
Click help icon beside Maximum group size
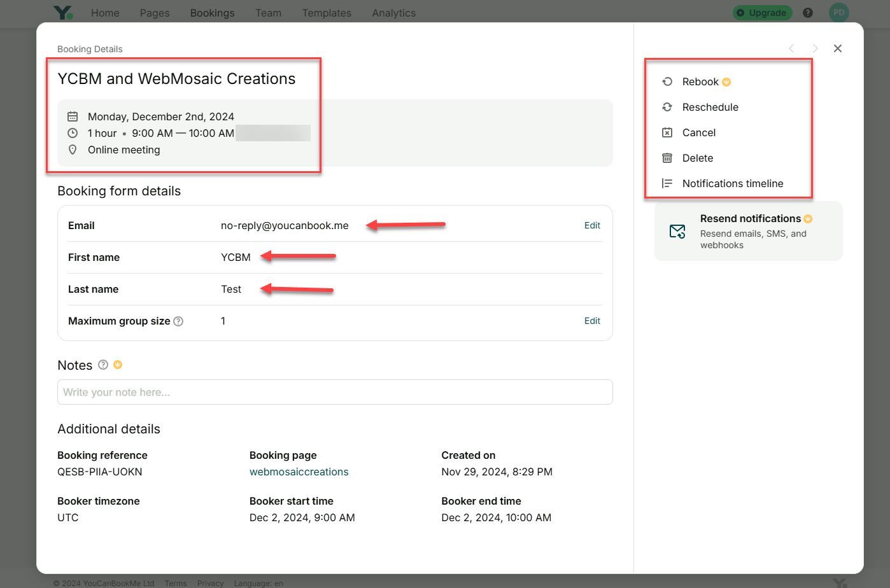[x=178, y=321]
